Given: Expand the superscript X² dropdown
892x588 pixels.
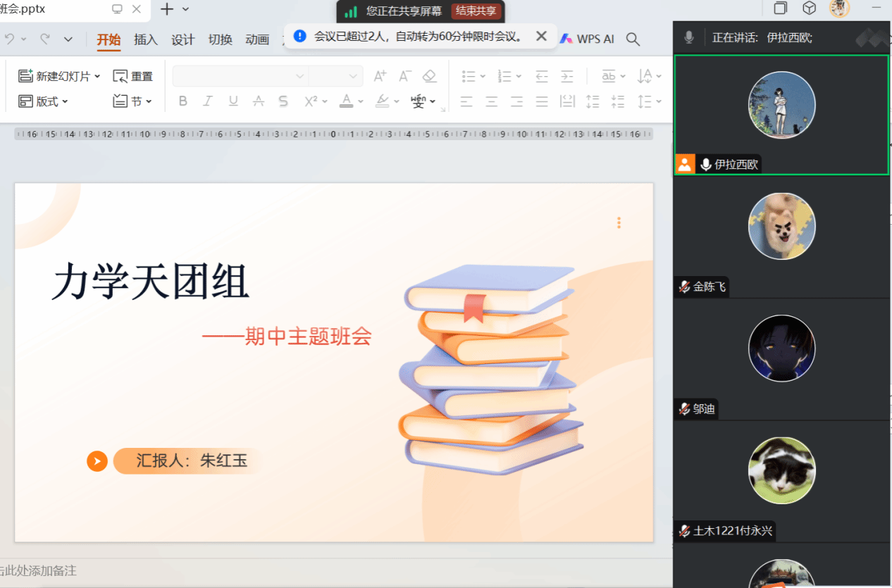Looking at the screenshot, I should (325, 101).
